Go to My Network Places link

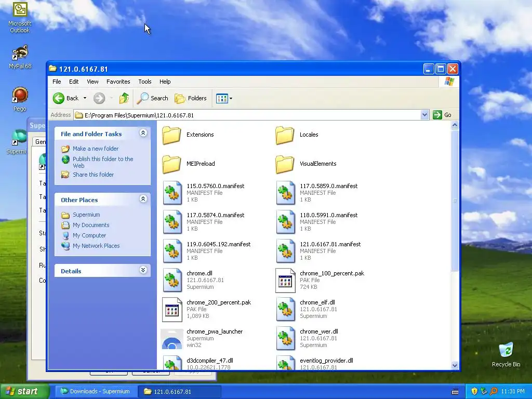(x=96, y=246)
